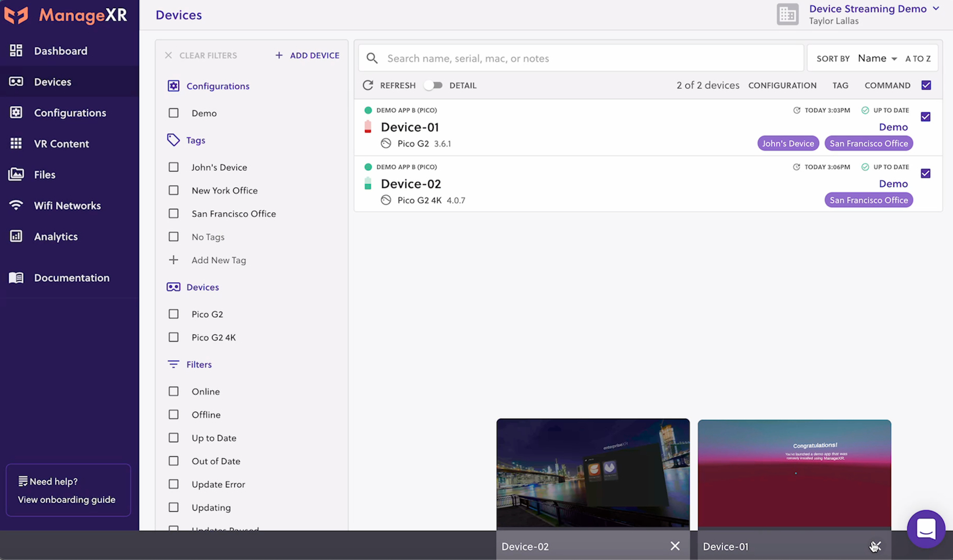Click the Tags label icon

coord(173,140)
